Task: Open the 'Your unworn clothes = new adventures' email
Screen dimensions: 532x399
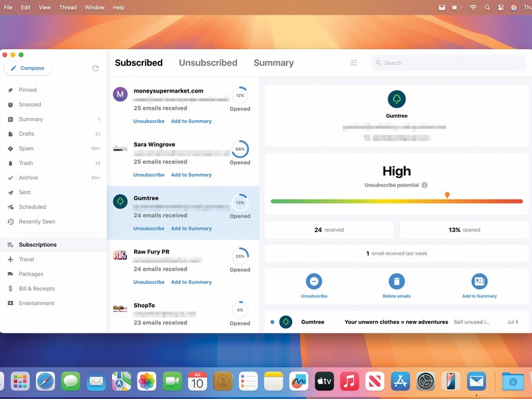Action: (x=397, y=322)
